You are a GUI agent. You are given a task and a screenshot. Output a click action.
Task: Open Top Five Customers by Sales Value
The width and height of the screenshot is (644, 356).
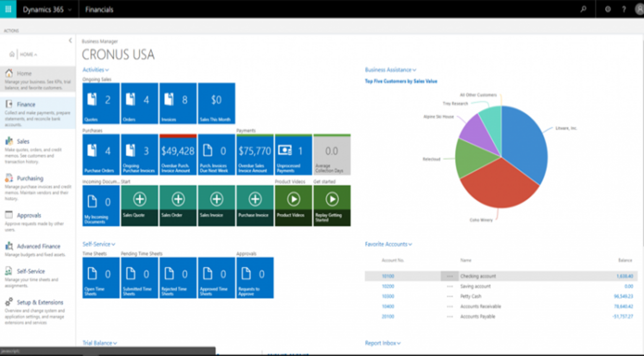pyautogui.click(x=401, y=81)
